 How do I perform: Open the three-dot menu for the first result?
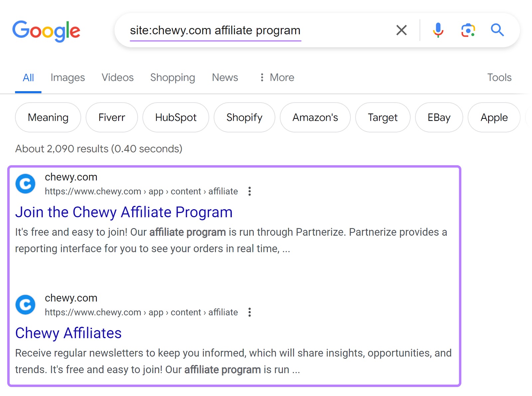click(x=249, y=191)
